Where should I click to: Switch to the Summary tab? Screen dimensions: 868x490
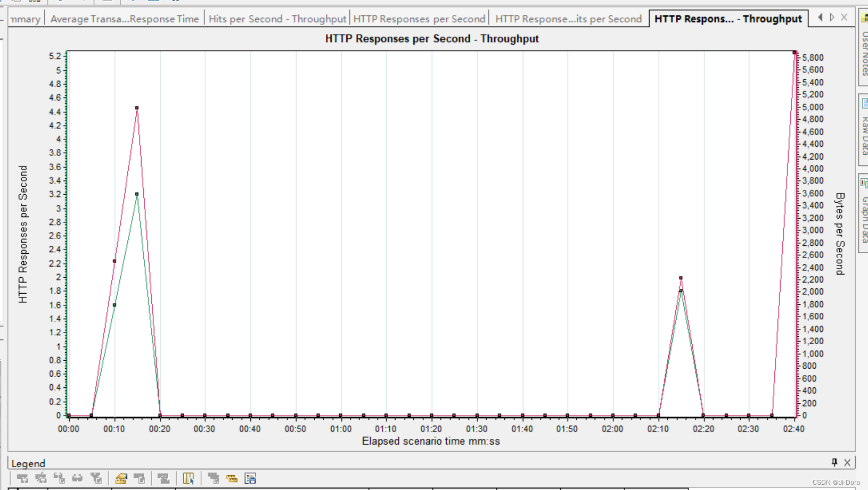point(25,19)
